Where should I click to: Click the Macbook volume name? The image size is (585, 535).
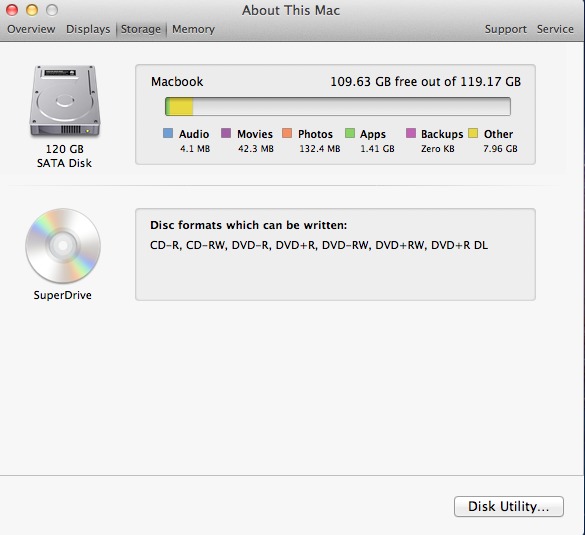177,82
